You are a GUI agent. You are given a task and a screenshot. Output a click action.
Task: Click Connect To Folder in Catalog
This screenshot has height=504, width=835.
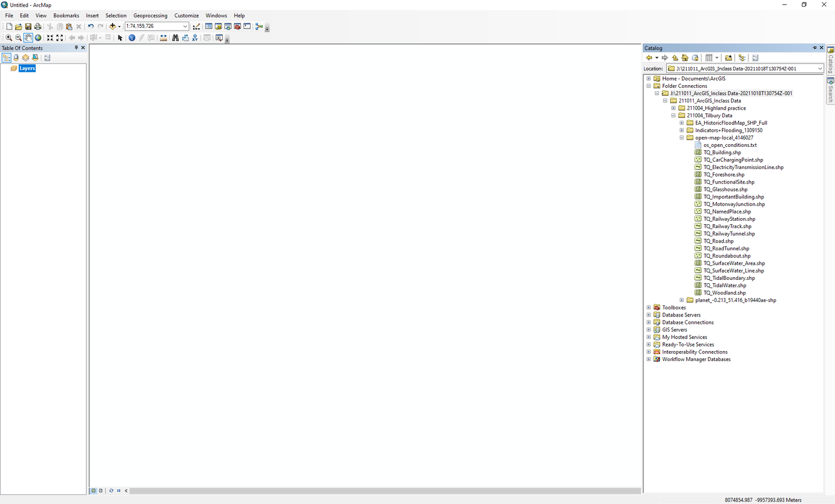(729, 57)
